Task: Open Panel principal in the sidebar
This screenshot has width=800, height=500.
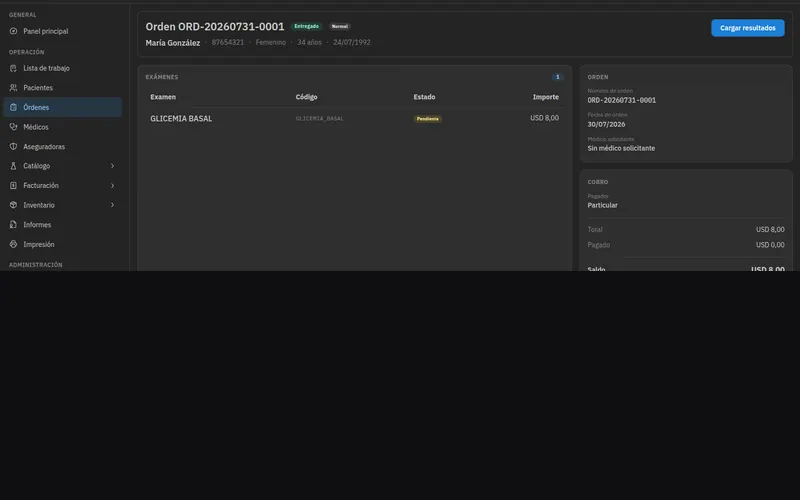Action: 63,31
